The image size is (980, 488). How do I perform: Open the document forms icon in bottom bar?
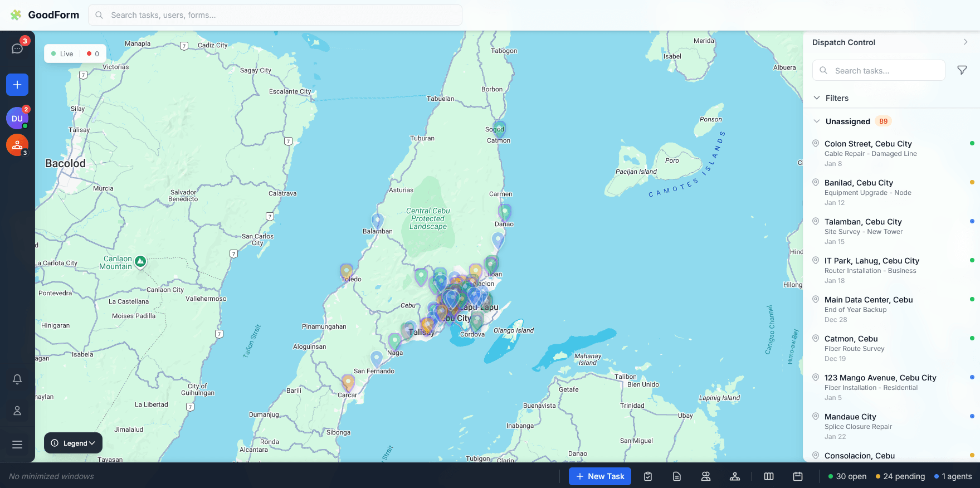677,476
